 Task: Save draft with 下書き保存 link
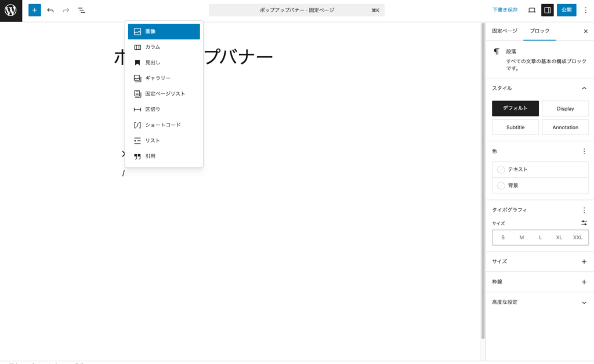506,10
